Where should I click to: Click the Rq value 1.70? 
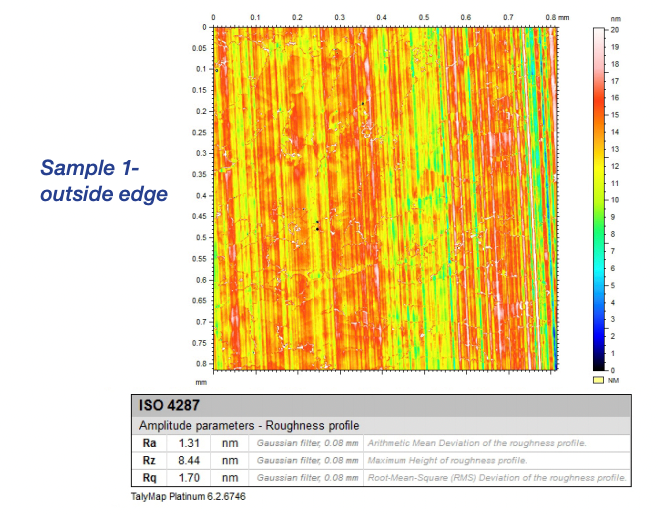[190, 478]
